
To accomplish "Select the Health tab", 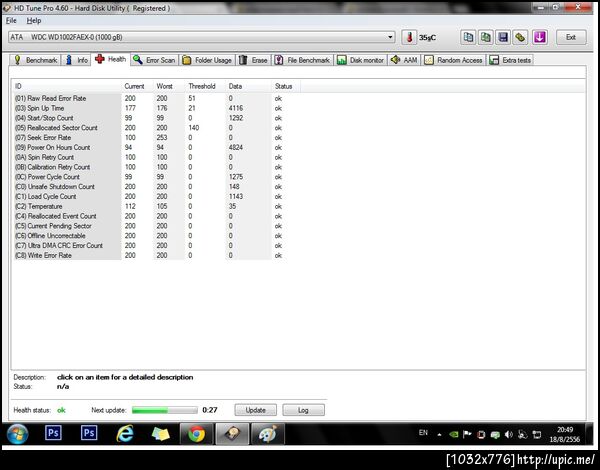I will pos(111,59).
